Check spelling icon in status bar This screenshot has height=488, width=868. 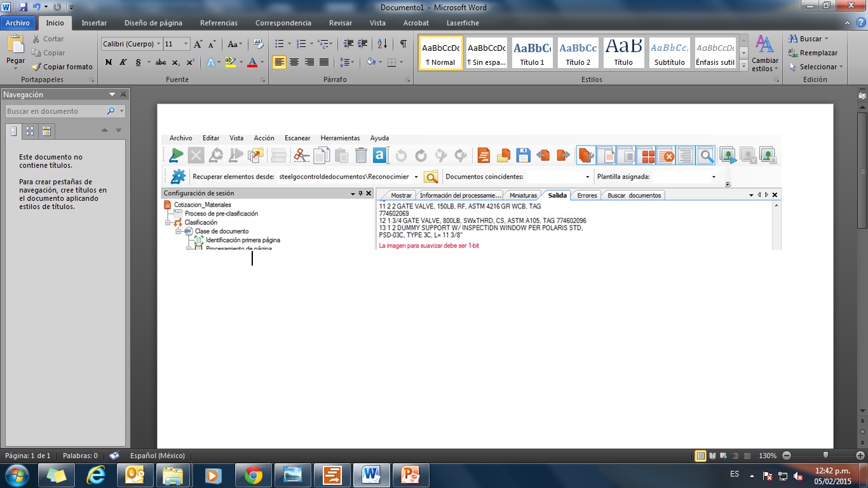[114, 456]
